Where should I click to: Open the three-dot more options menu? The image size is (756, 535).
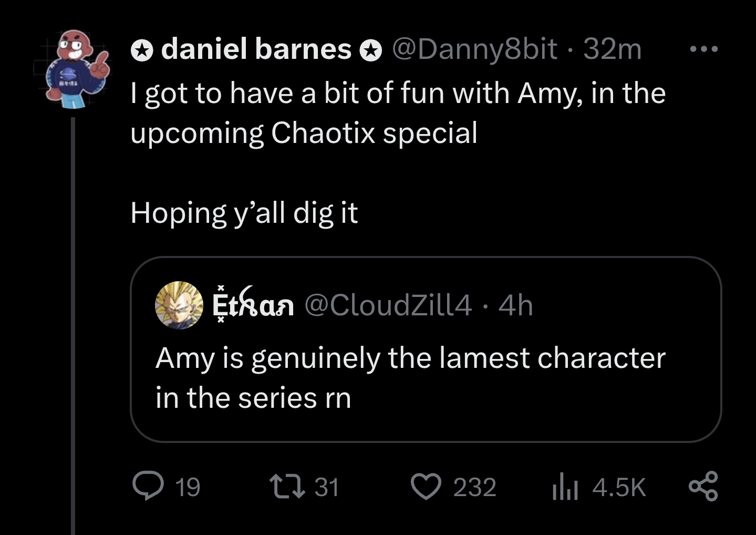pyautogui.click(x=703, y=49)
